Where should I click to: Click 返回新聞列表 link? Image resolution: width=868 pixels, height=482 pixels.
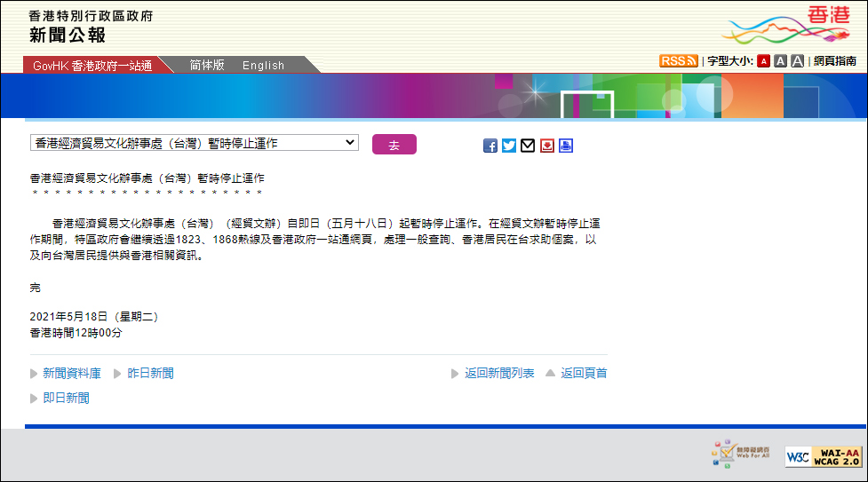[499, 373]
